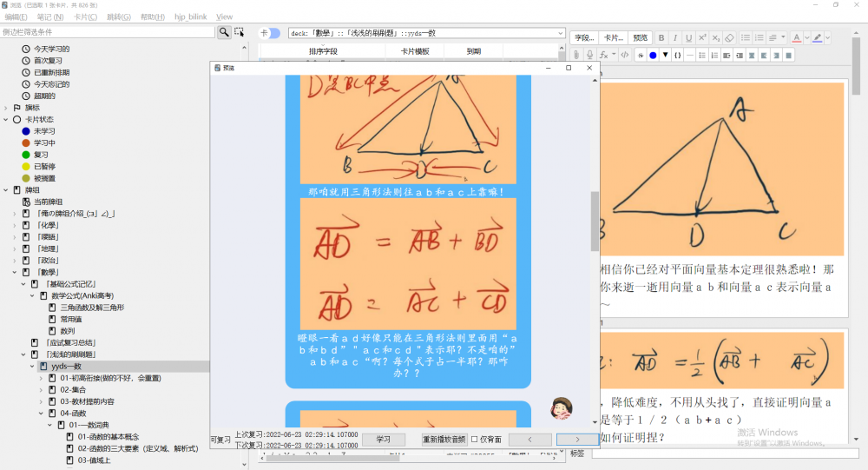
Task: Filter by 已暂停 yellow state
Action: click(x=44, y=166)
